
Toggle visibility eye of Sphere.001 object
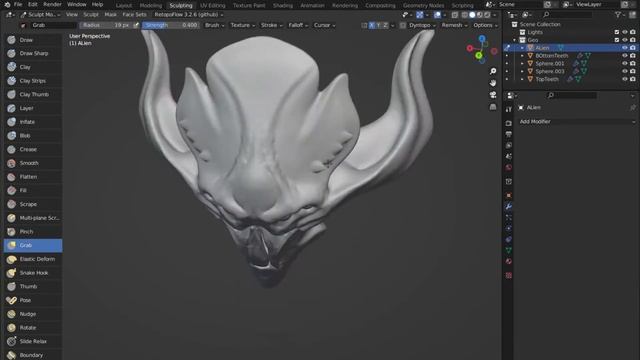point(624,63)
